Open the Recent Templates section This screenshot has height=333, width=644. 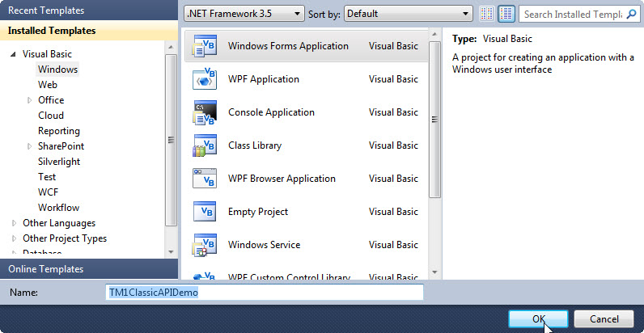coord(89,11)
